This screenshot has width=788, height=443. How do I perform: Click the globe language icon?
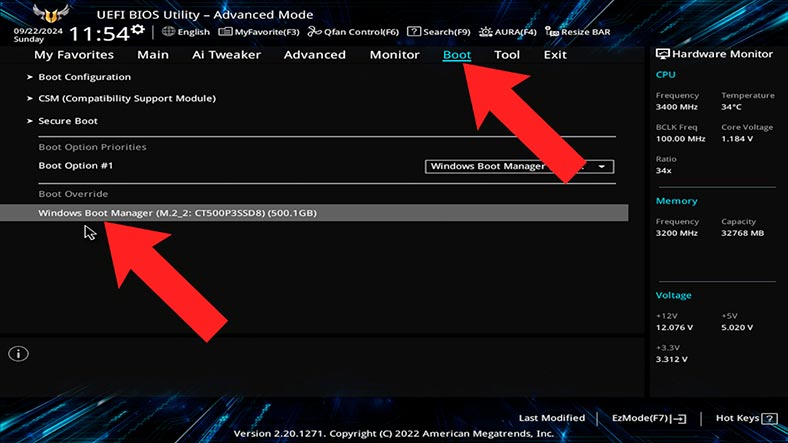click(168, 32)
